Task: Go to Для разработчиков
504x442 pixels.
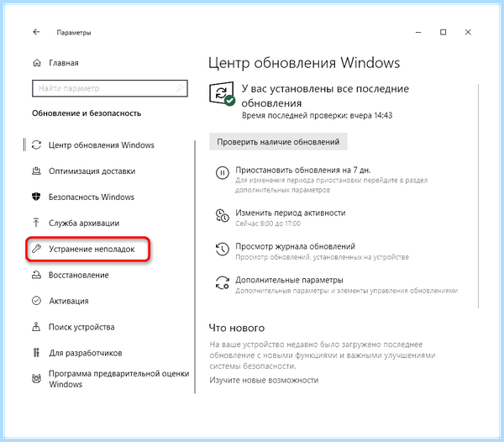Action: pyautogui.click(x=86, y=353)
